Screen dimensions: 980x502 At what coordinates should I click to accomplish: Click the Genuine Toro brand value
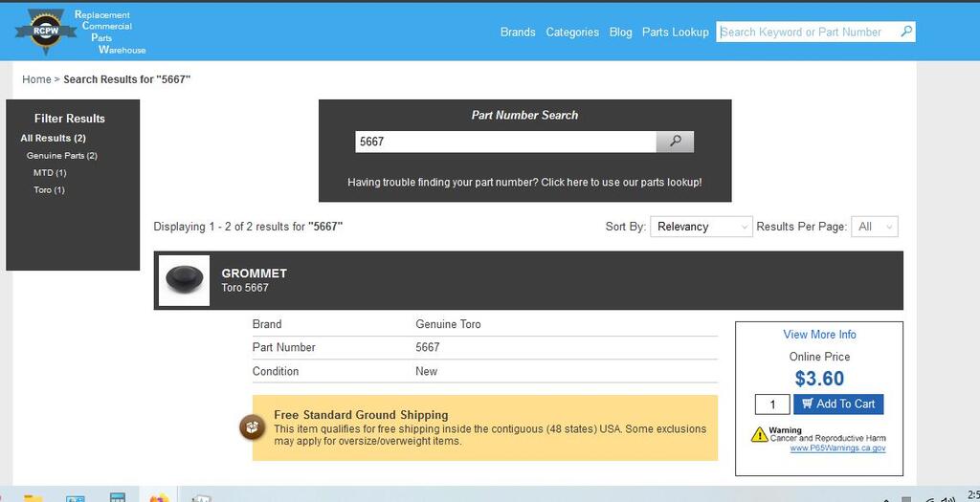[x=448, y=324]
